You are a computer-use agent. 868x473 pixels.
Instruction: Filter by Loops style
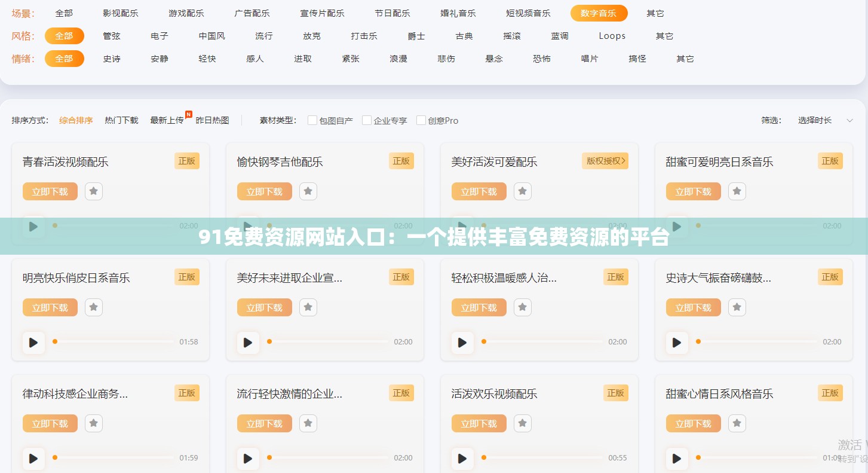point(612,36)
